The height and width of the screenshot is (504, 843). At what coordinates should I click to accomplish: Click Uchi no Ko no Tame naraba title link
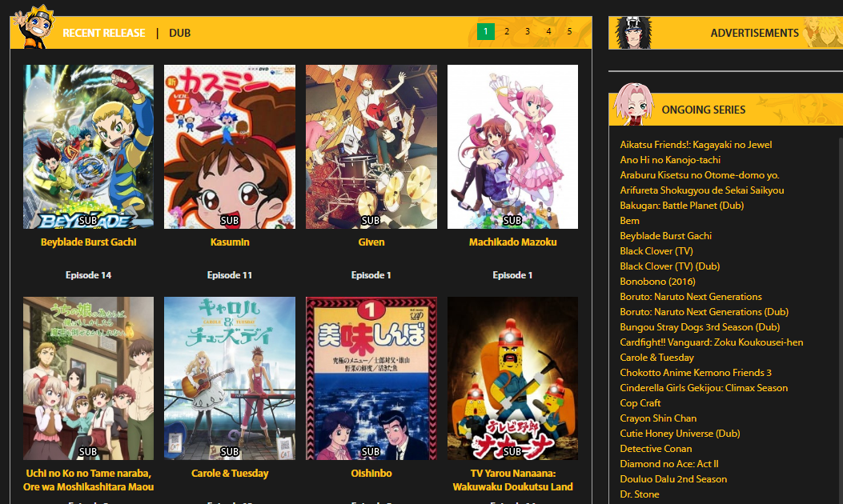(x=88, y=480)
